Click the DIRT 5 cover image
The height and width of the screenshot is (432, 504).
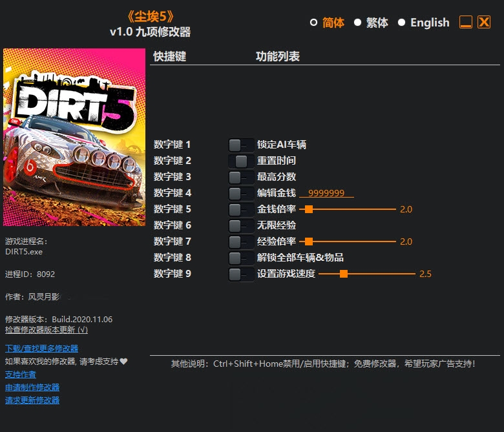[x=74, y=137]
